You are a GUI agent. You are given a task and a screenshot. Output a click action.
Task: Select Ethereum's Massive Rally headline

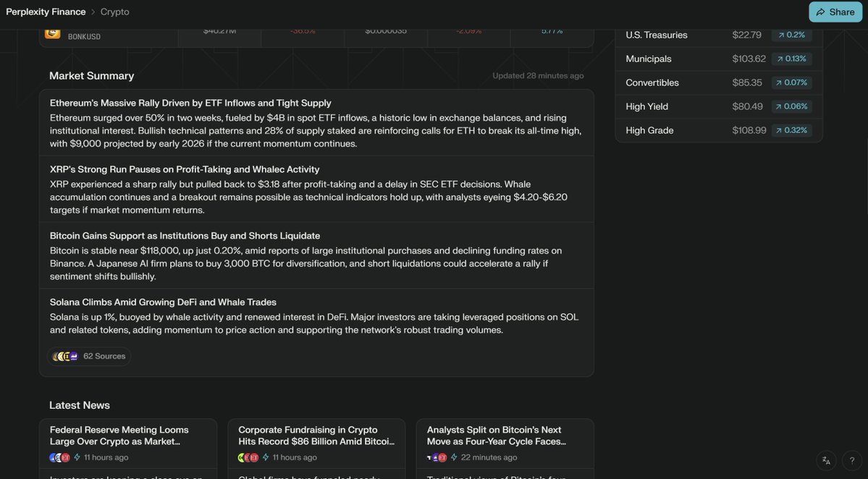click(x=190, y=103)
